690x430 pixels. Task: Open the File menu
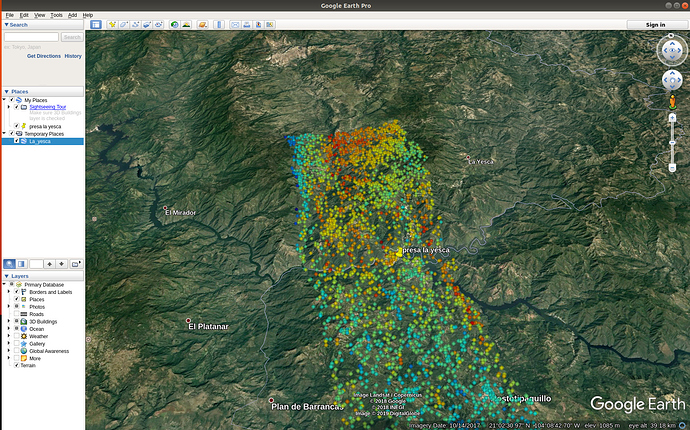[10, 15]
